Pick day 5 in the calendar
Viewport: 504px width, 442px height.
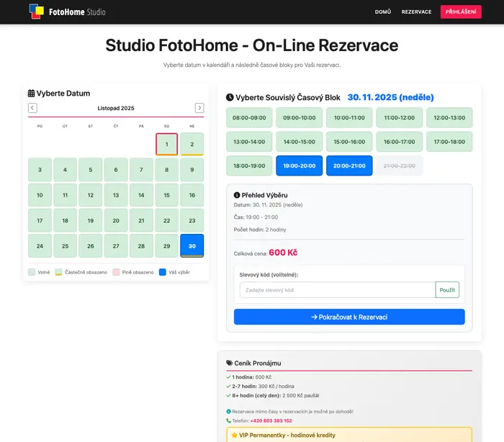(90, 169)
